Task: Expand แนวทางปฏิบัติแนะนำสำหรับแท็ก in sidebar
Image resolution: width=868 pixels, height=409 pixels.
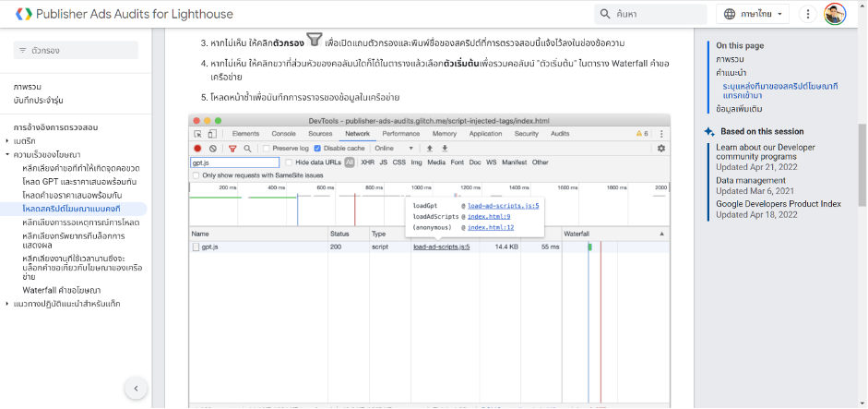Action: coord(7,303)
